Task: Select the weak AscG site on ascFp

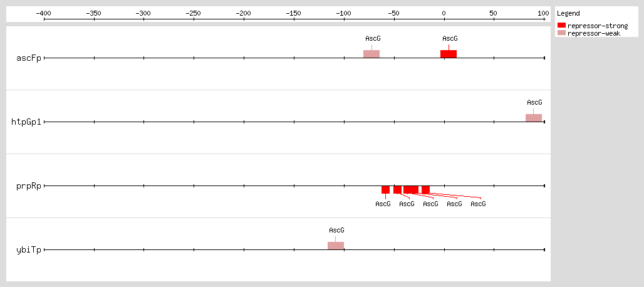Action: [x=371, y=54]
